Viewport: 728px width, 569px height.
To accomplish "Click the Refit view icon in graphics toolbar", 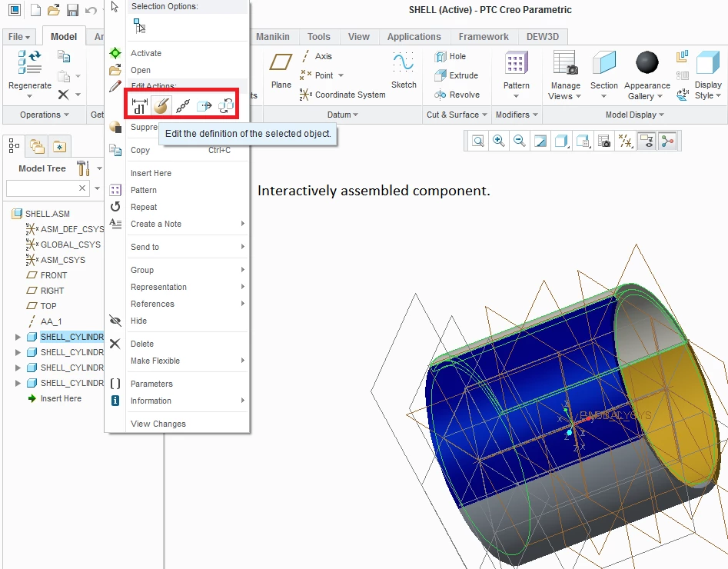I will (x=477, y=141).
